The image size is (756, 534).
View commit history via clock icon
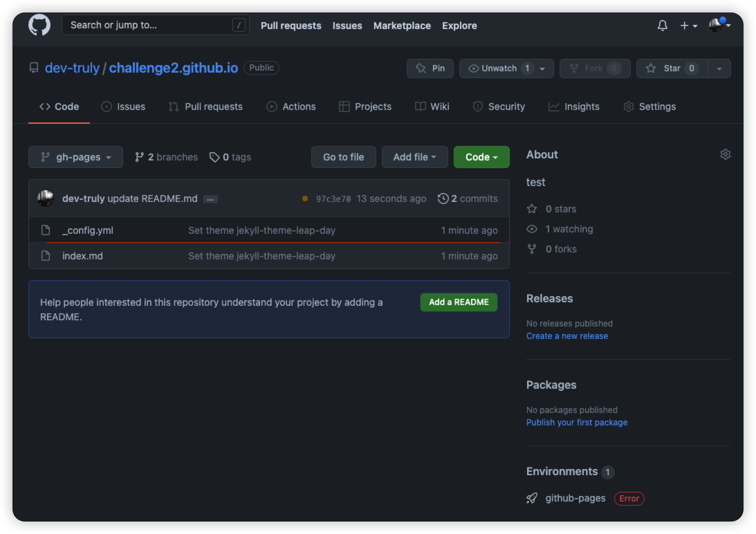pos(443,198)
